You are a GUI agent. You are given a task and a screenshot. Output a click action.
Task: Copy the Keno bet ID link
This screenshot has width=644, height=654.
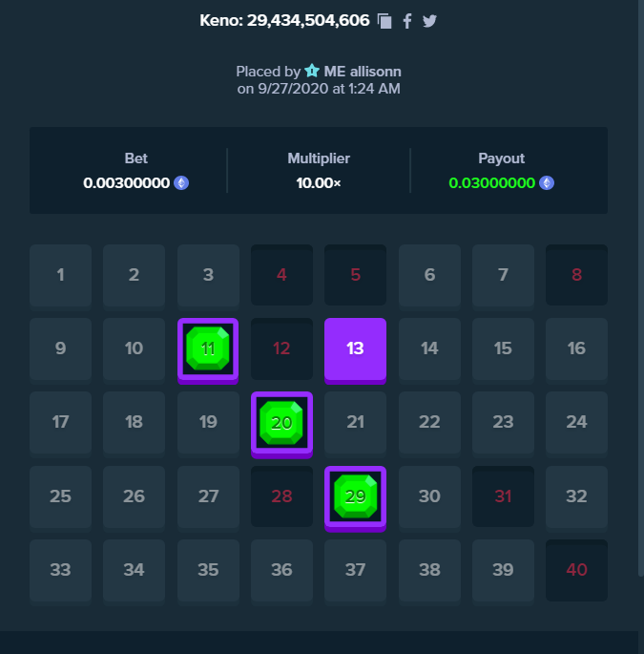pos(384,21)
